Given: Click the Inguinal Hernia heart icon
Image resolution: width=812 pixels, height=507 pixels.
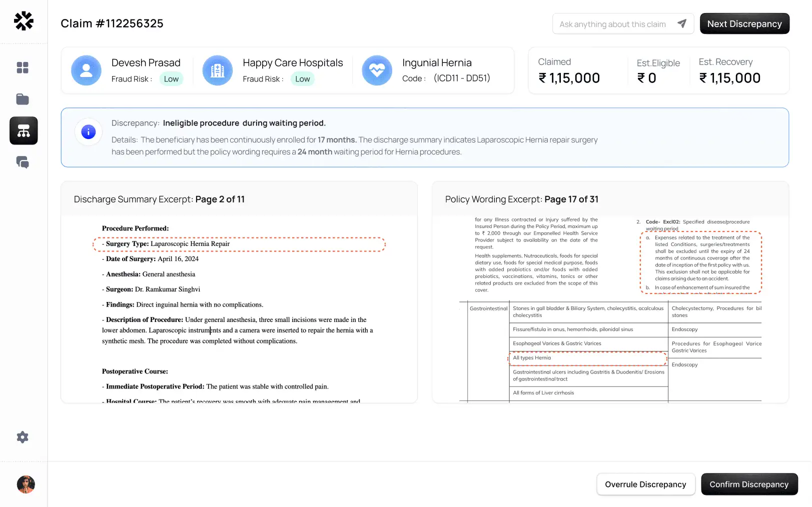Looking at the screenshot, I should (377, 70).
